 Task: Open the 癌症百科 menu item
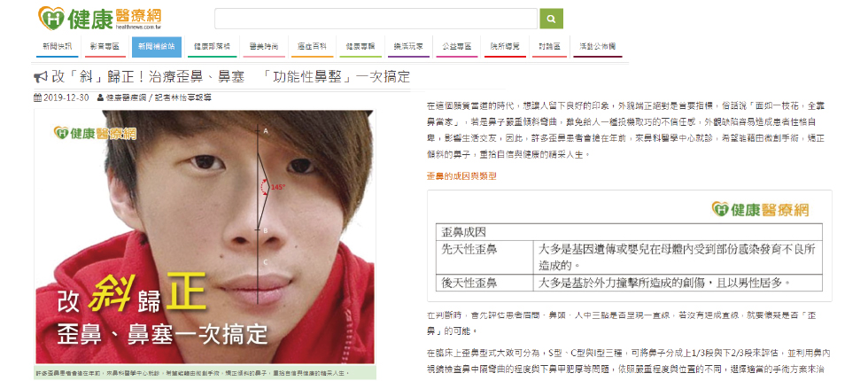click(x=312, y=46)
